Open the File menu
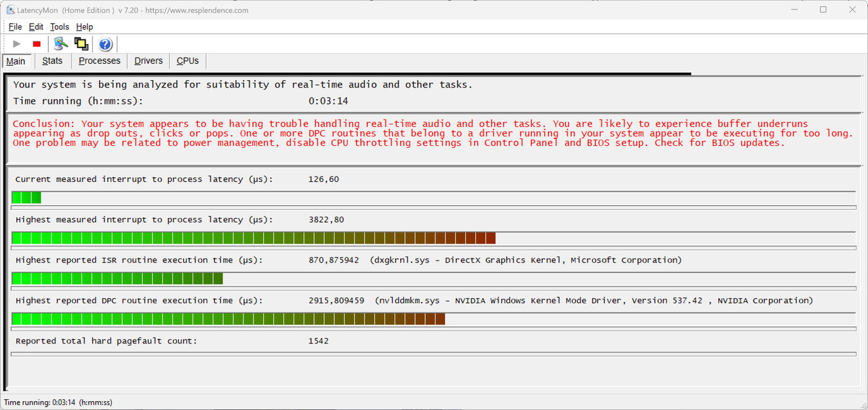 15,26
